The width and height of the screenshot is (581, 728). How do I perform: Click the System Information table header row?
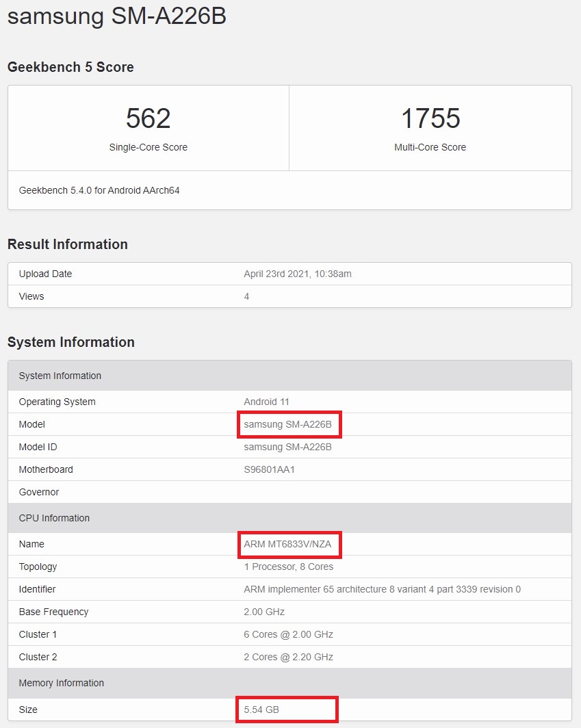pyautogui.click(x=60, y=376)
